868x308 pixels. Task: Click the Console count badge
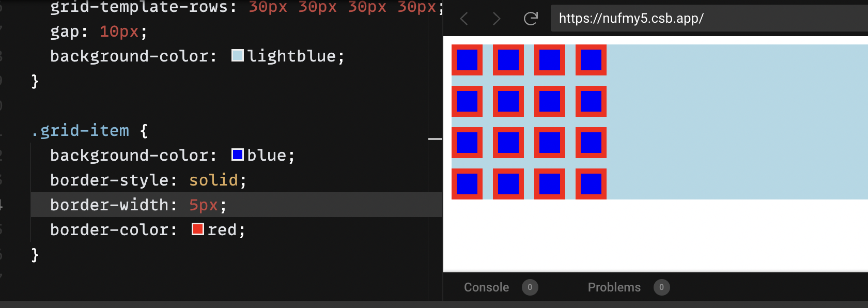point(530,287)
